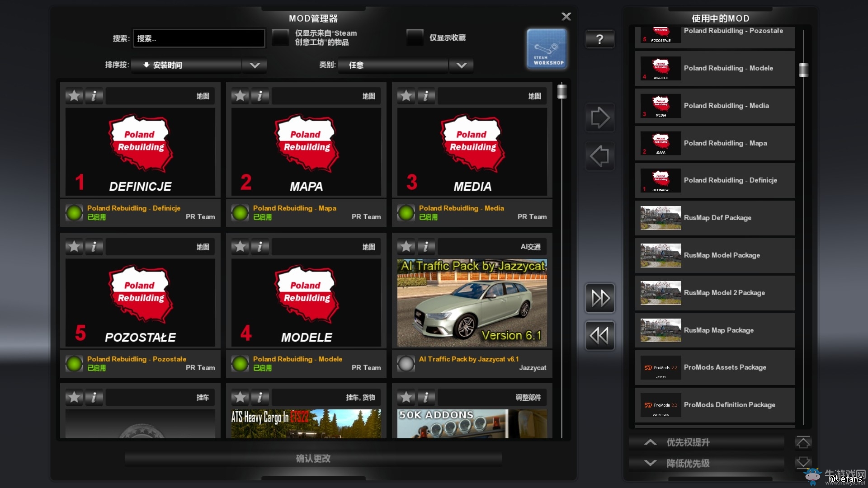The height and width of the screenshot is (488, 868).
Task: Click the Poland Rebuilding Pozostałe thumbnail
Action: coord(140,303)
